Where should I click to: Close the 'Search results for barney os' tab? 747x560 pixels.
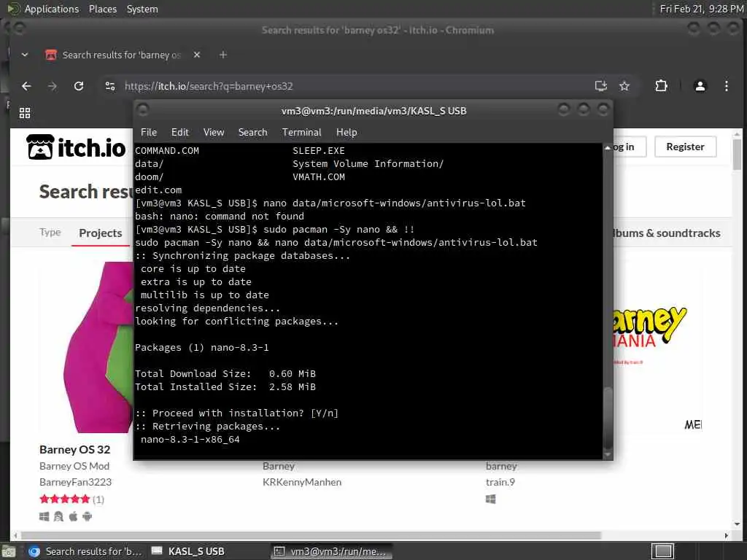point(197,55)
